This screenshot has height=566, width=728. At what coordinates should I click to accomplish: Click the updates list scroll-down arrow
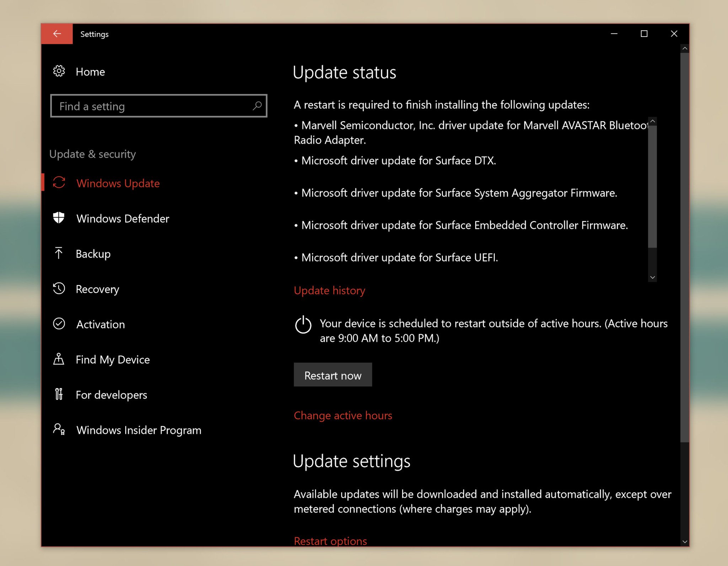coord(652,277)
